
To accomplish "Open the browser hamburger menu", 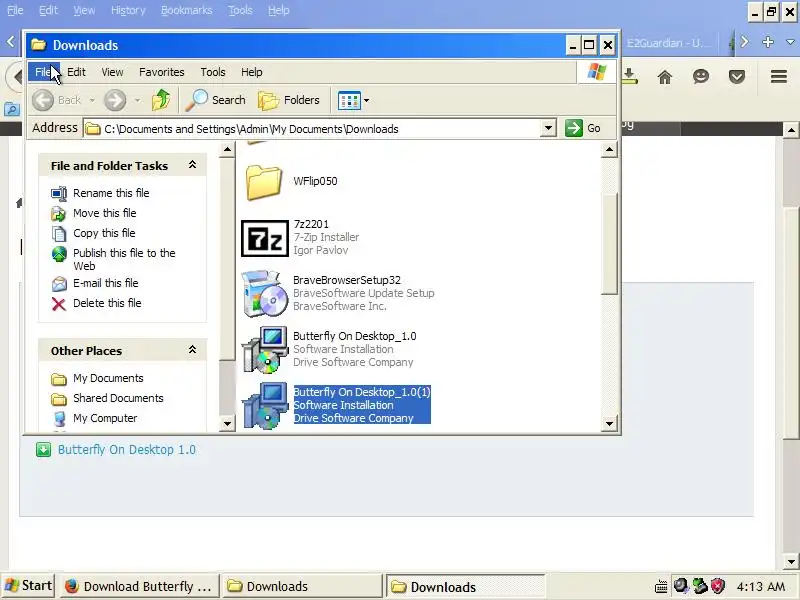I will pos(779,77).
